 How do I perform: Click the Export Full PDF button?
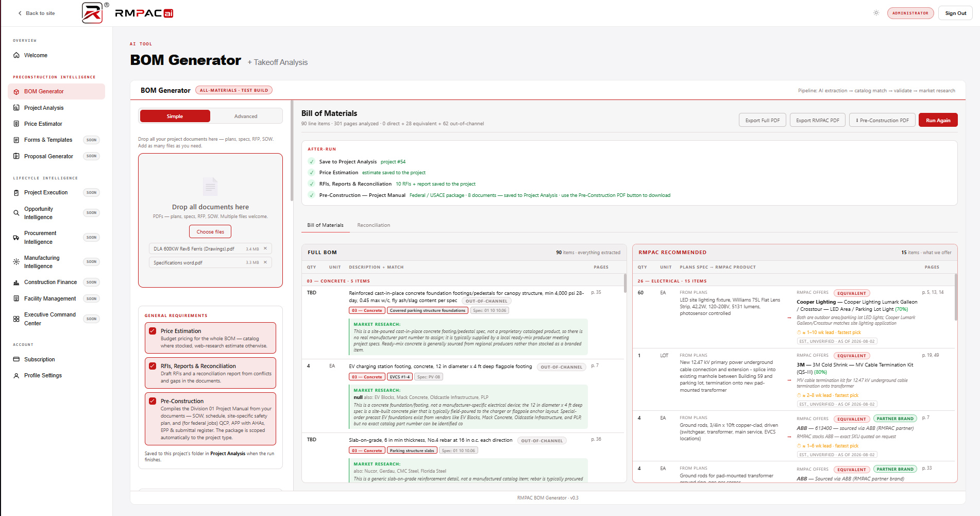(763, 120)
